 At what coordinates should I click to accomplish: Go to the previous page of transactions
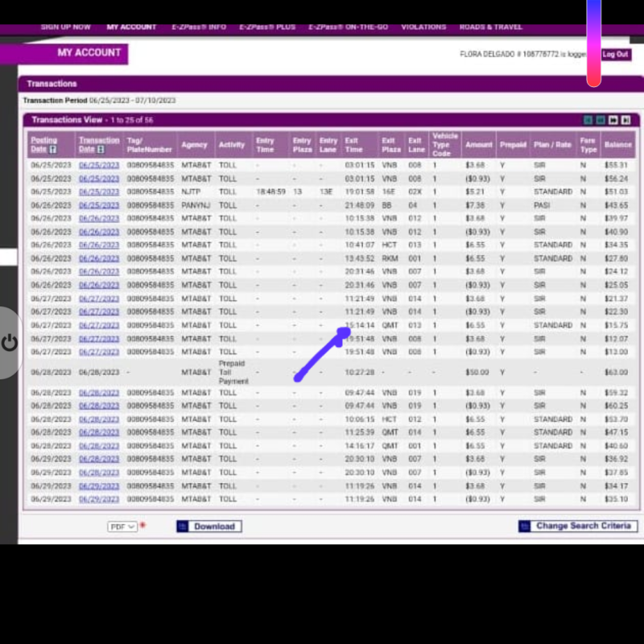coord(601,120)
